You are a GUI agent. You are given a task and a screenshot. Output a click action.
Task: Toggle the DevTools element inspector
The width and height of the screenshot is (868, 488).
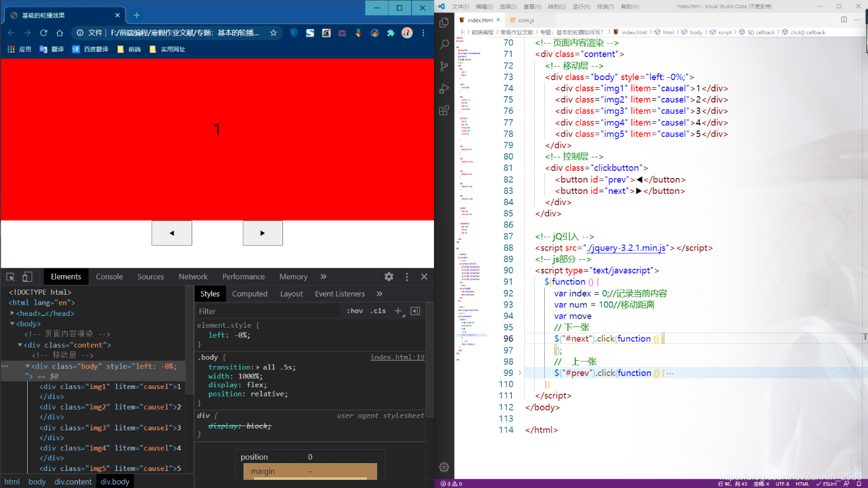tap(11, 276)
